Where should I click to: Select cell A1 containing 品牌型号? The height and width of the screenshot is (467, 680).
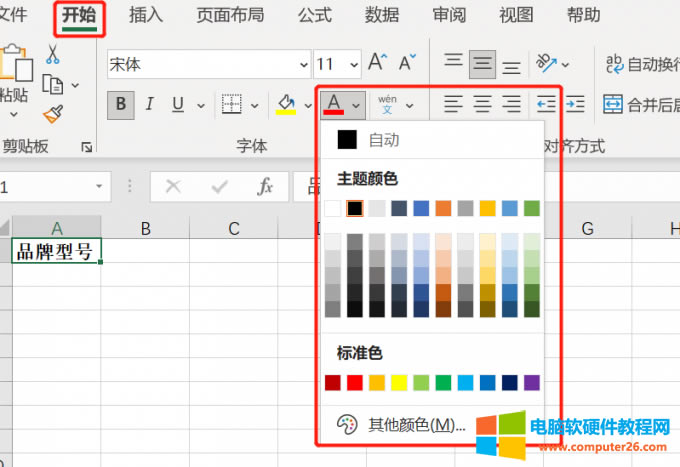coord(56,252)
